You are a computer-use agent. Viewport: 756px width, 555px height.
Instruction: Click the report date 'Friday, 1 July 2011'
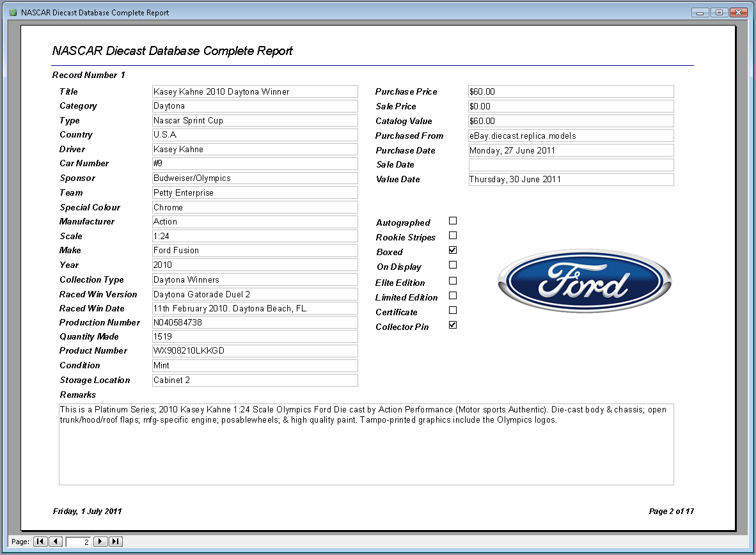coord(87,511)
